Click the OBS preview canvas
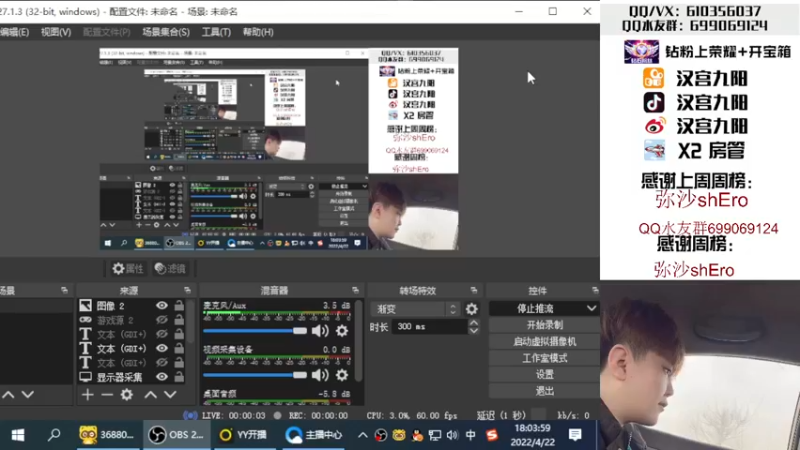Image resolution: width=800 pixels, height=450 pixels. (x=279, y=149)
